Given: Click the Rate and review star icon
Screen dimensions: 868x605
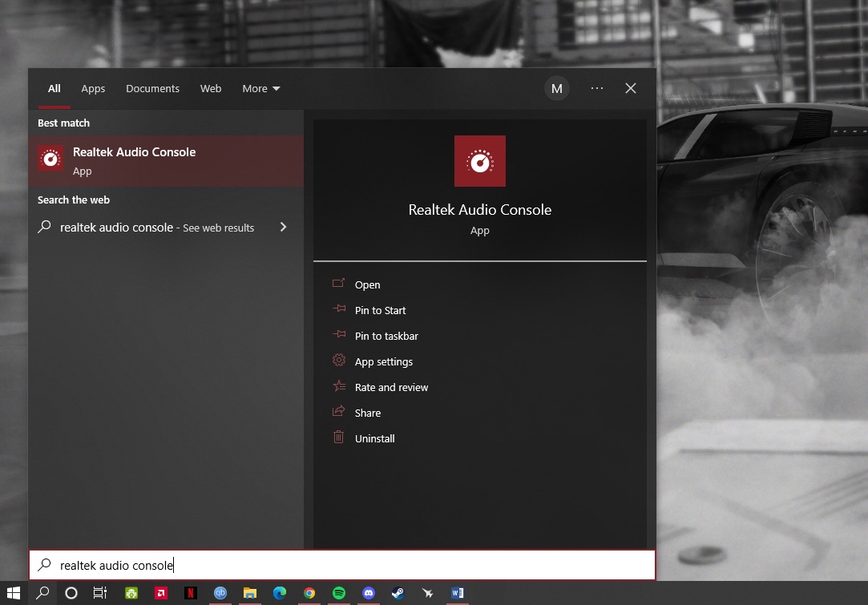Looking at the screenshot, I should [x=338, y=386].
